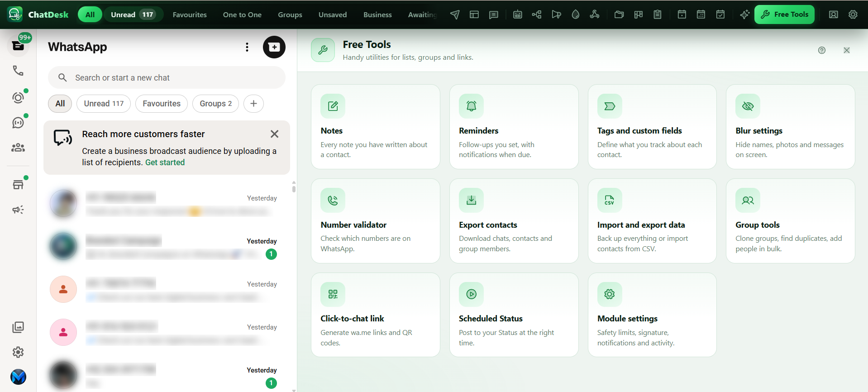Add a new chat list filter
This screenshot has height=392, width=868.
[x=253, y=104]
